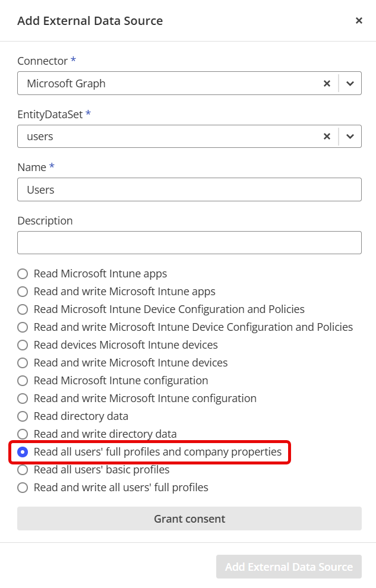Pick Read and write Intune Device Configuration and Policies
Screen dimensions: 376x588
click(x=23, y=327)
